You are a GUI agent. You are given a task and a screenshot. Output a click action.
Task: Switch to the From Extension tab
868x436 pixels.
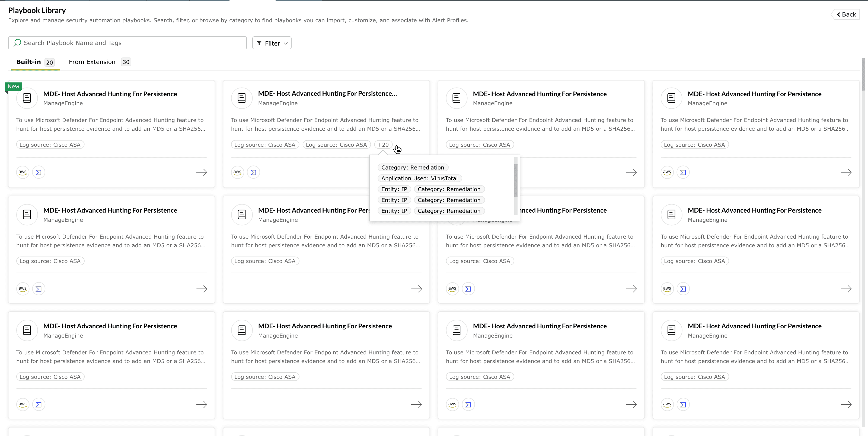pyautogui.click(x=99, y=62)
